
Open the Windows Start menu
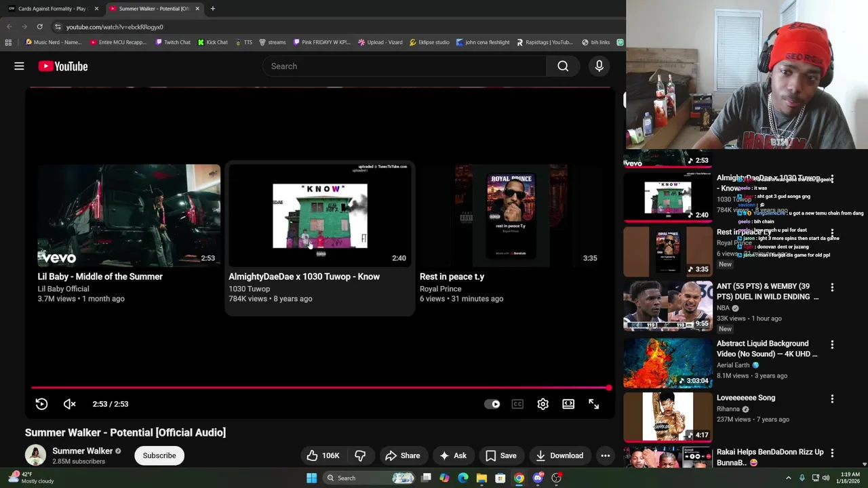pos(311,478)
